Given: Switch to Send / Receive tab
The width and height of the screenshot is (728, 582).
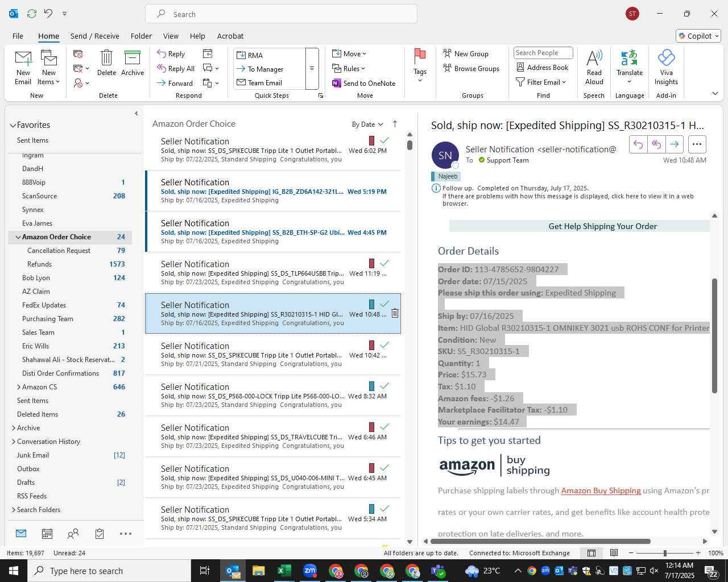Looking at the screenshot, I should pos(95,36).
